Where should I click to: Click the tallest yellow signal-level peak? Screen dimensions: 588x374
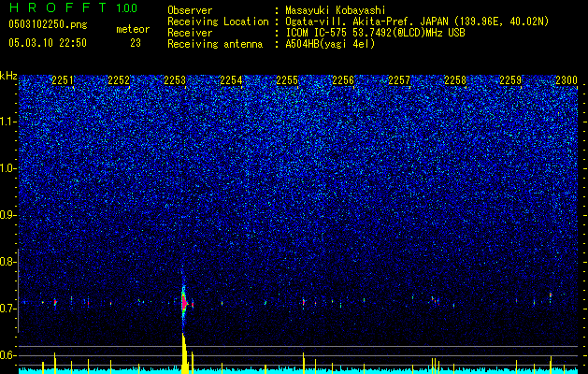(184, 353)
